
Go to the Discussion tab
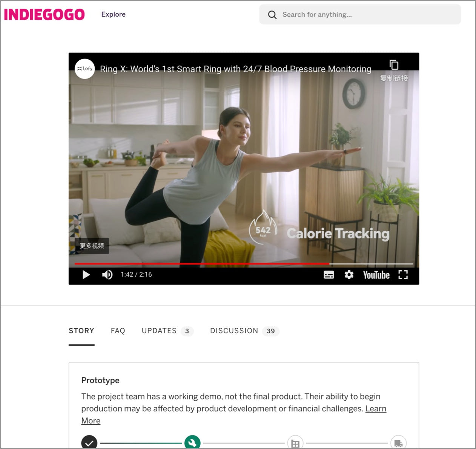234,331
